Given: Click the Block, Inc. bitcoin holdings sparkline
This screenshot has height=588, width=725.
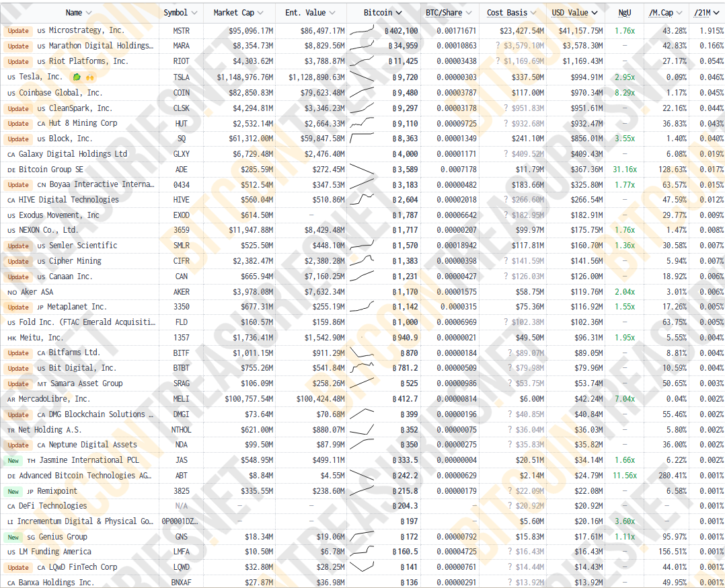Looking at the screenshot, I should [x=362, y=139].
